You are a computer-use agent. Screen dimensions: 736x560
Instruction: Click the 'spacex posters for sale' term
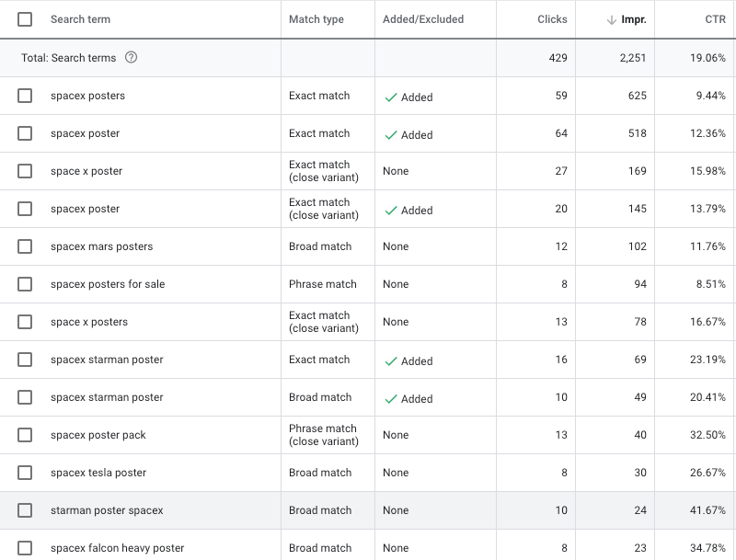tap(108, 284)
